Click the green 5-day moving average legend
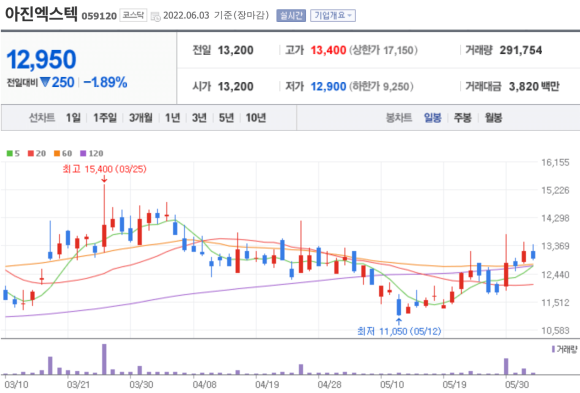The height and width of the screenshot is (393, 580). [x=13, y=153]
